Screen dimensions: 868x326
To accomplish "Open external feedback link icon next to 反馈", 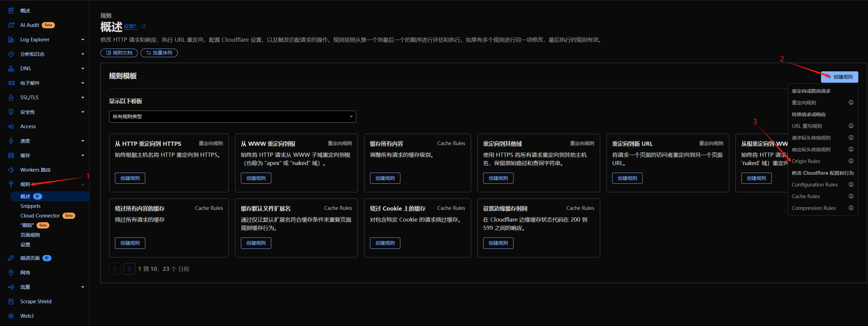I will [x=144, y=27].
